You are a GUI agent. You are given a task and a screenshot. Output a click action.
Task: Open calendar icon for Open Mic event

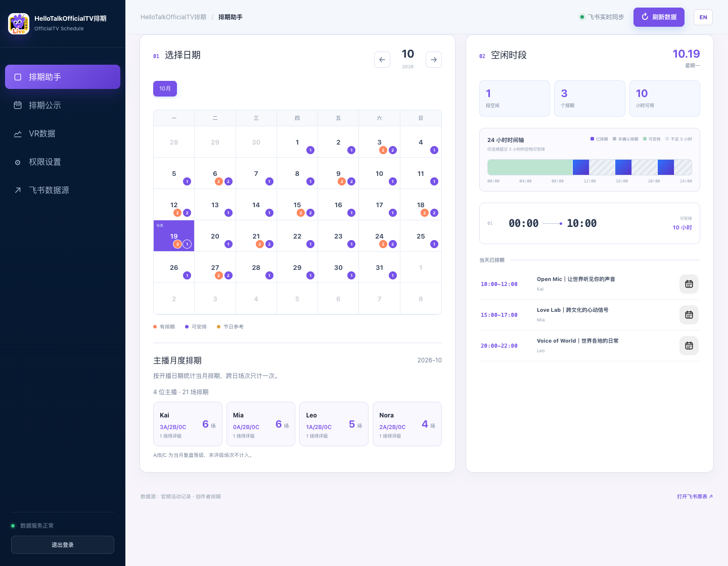[689, 284]
